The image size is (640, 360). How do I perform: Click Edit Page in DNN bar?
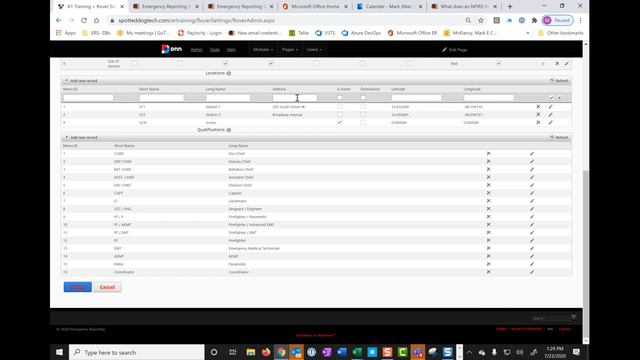coord(454,50)
